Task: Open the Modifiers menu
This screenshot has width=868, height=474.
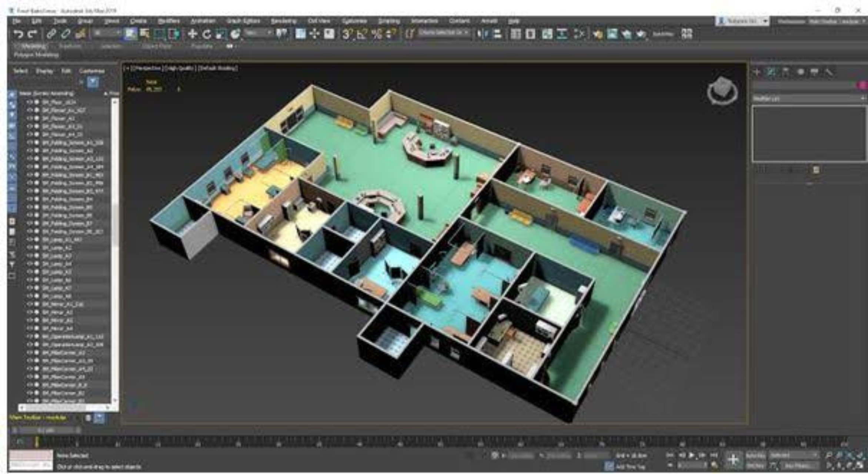Action: coord(168,21)
